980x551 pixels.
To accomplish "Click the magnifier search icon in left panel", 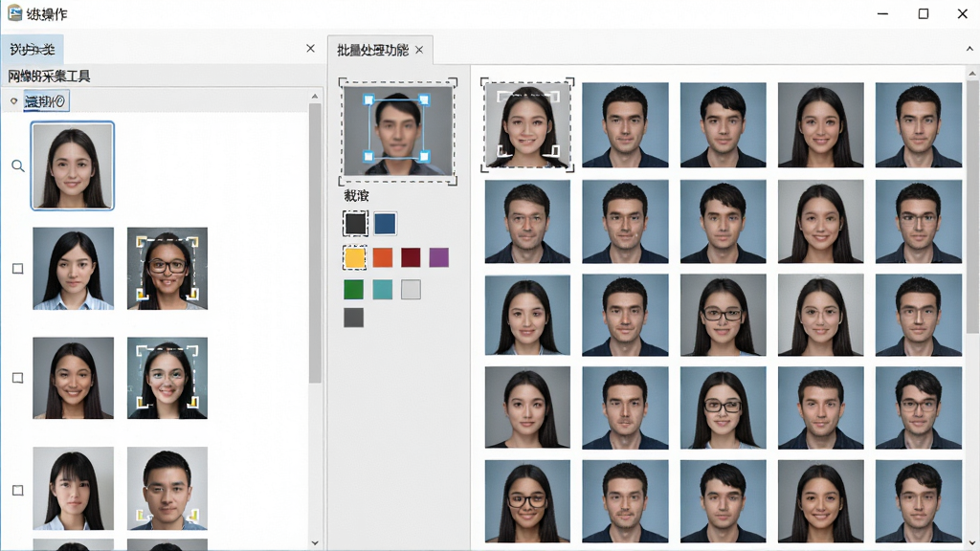I will coord(18,166).
